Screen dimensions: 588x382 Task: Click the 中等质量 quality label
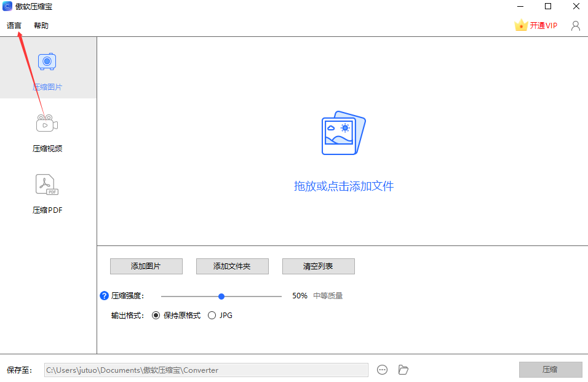click(328, 296)
